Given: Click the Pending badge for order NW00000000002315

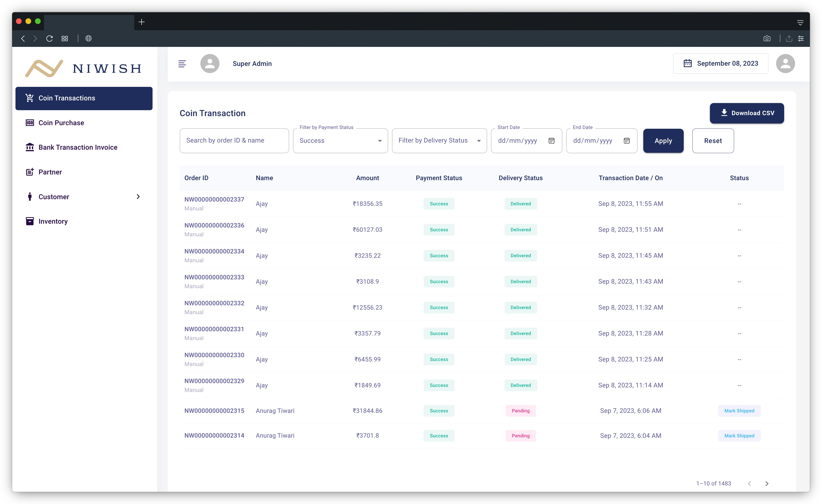Looking at the screenshot, I should (x=520, y=411).
